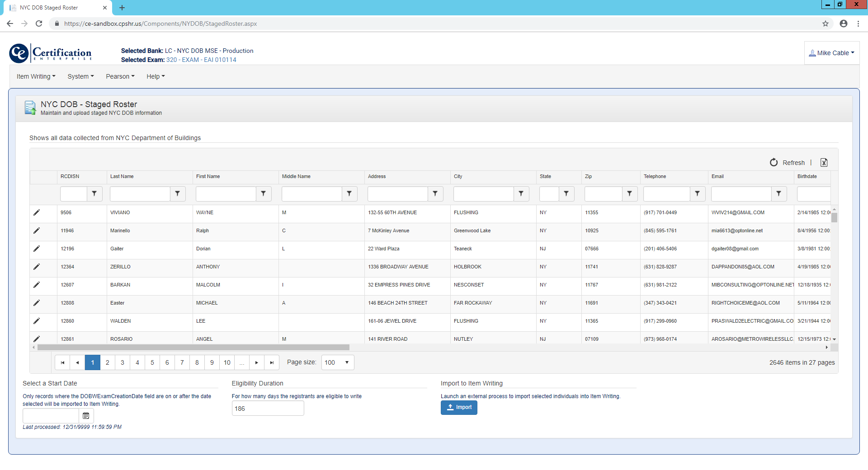
Task: Click the Refresh button
Action: [788, 163]
